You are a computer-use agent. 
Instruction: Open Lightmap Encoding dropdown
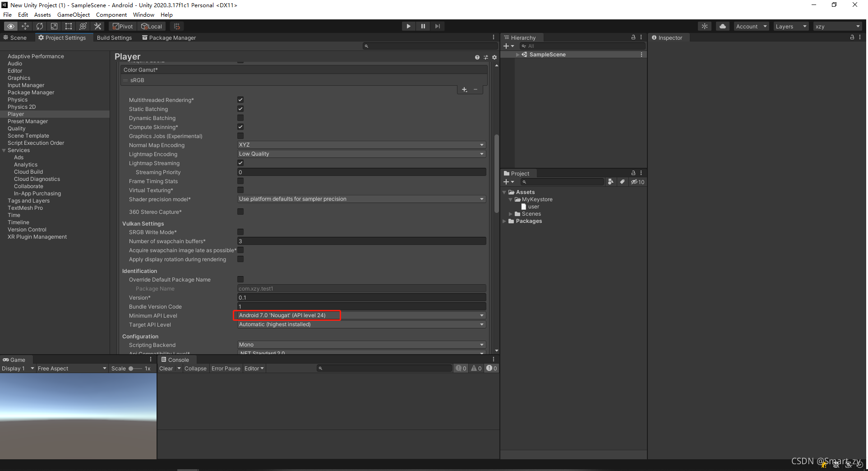tap(361, 154)
